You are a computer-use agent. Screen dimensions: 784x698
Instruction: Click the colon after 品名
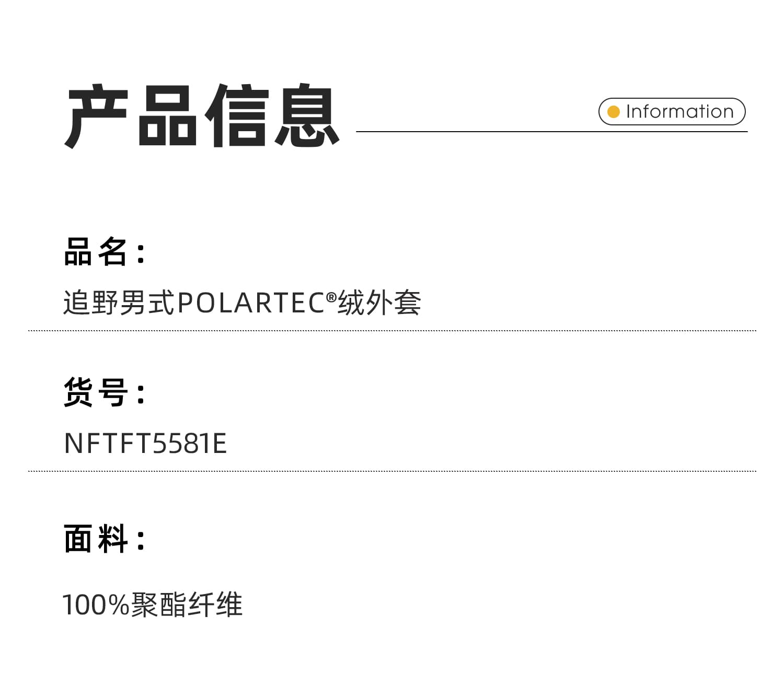[x=140, y=253]
